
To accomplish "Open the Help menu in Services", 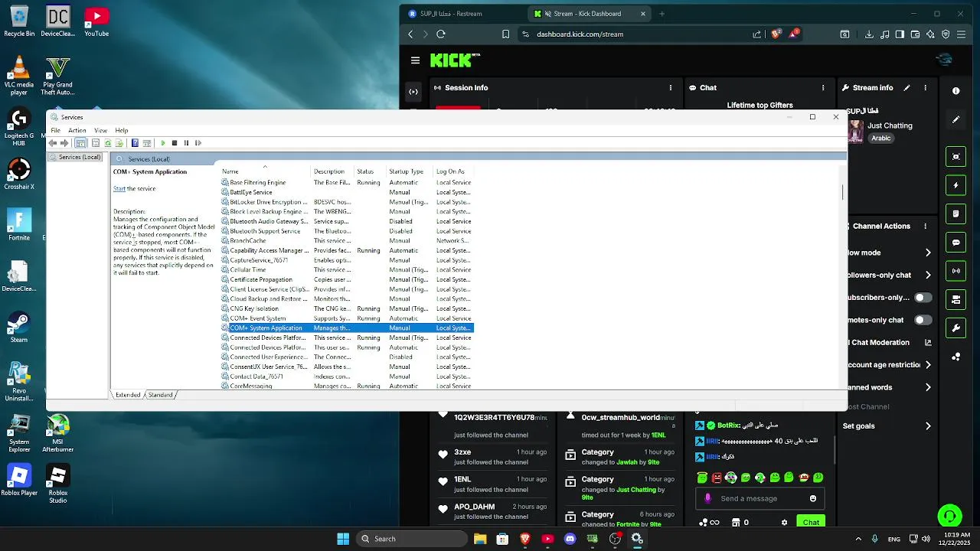I will coord(122,130).
